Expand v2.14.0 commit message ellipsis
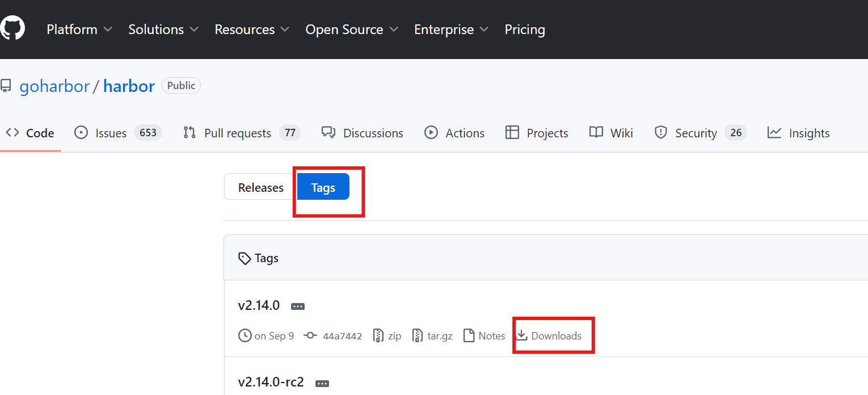 pyautogui.click(x=298, y=306)
